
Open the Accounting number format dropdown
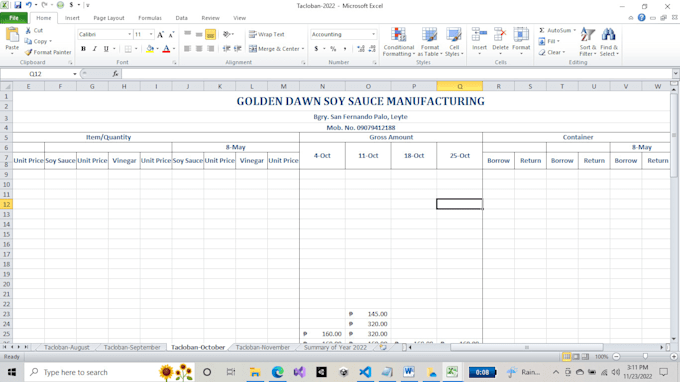point(373,34)
